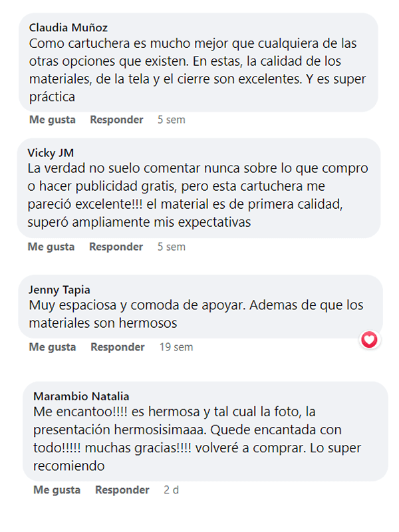Viewport: 399px width, 532px height.
Task: Reply to Marambio Natalia's comment
Action: [122, 490]
